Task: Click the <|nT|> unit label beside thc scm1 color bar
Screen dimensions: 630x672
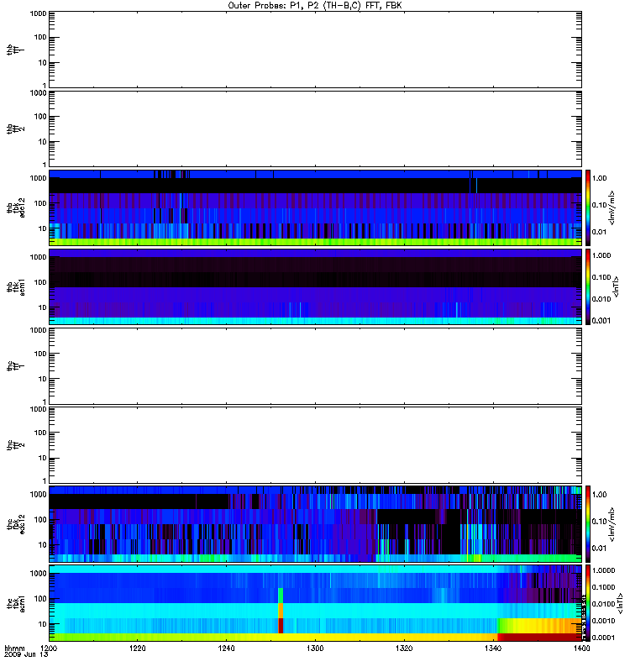Action: point(619,603)
